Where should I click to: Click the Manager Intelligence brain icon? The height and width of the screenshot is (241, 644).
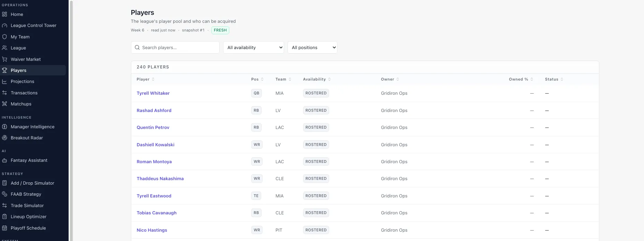point(5,127)
